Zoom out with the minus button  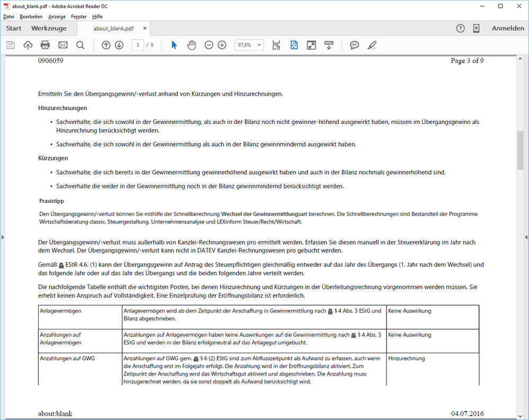click(209, 45)
